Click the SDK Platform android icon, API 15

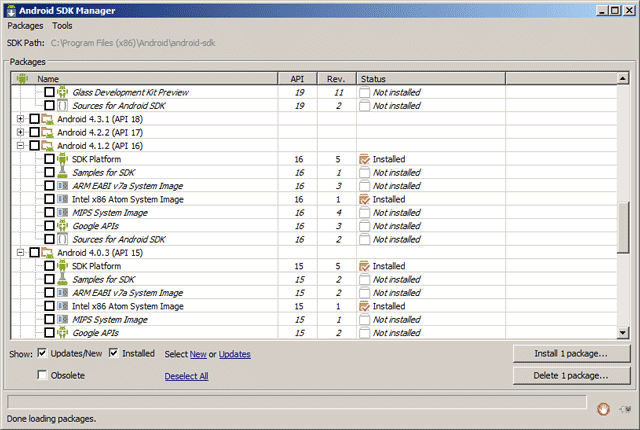(62, 266)
